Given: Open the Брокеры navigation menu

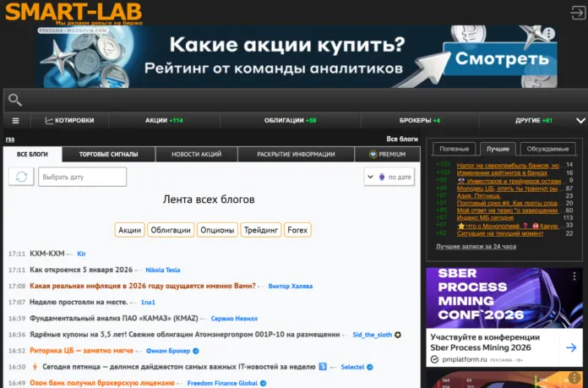Looking at the screenshot, I should coord(420,120).
